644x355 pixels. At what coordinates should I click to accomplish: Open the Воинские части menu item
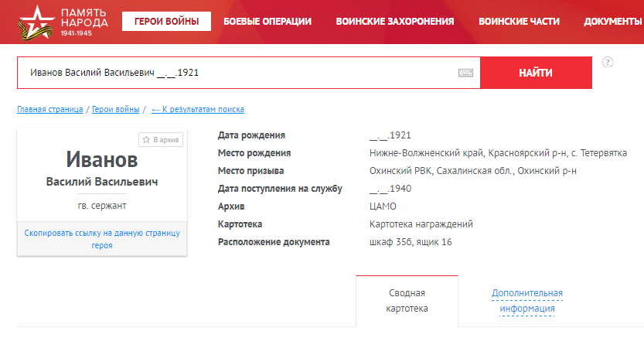coord(519,22)
